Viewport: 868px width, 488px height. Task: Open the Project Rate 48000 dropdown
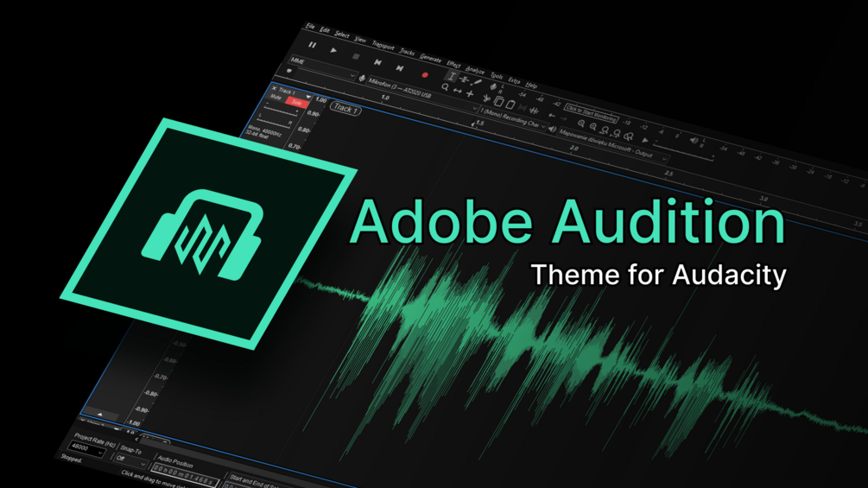point(87,449)
